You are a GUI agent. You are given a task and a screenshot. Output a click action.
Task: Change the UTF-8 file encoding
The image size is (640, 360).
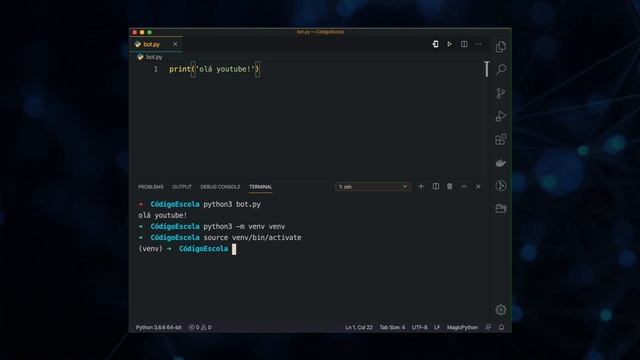click(419, 327)
